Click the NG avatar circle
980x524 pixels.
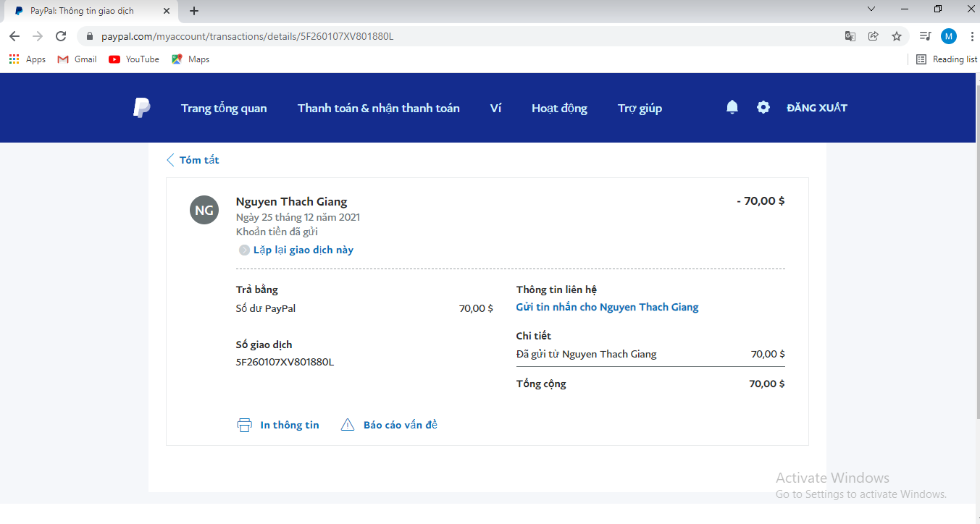point(204,210)
